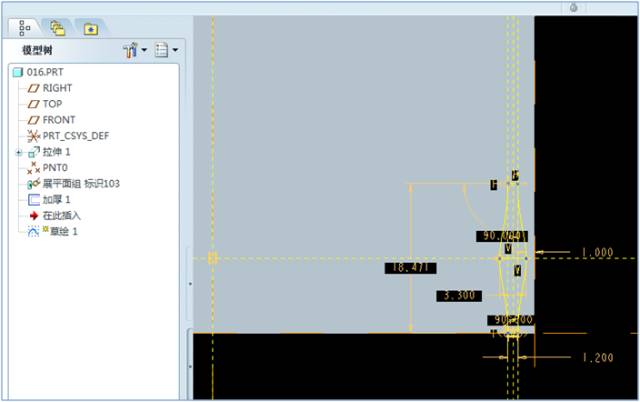
Task: Click the red insert-here arrow icon
Action: point(34,216)
